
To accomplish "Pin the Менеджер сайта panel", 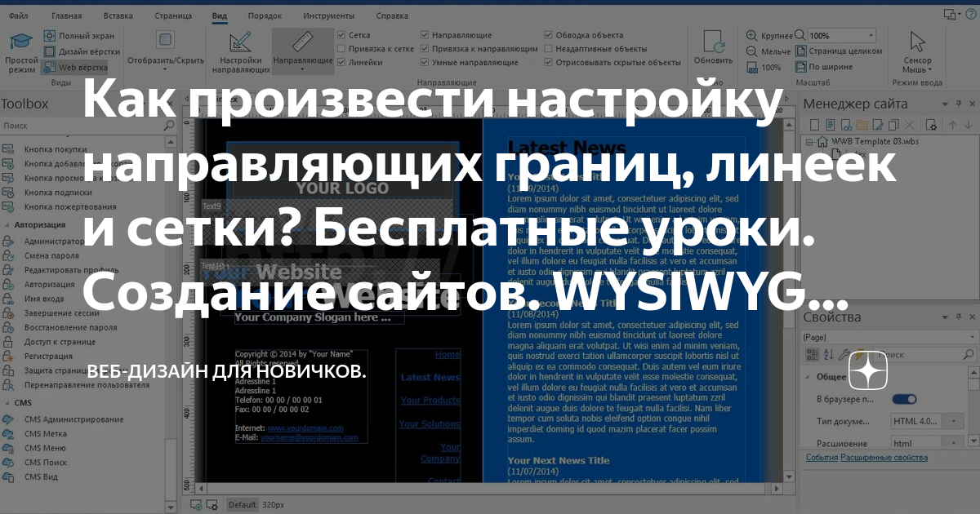I will coord(959,104).
